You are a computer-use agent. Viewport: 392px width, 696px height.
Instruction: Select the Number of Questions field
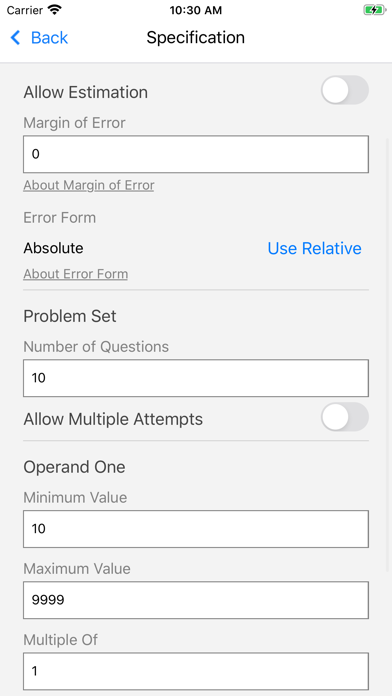pos(196,378)
